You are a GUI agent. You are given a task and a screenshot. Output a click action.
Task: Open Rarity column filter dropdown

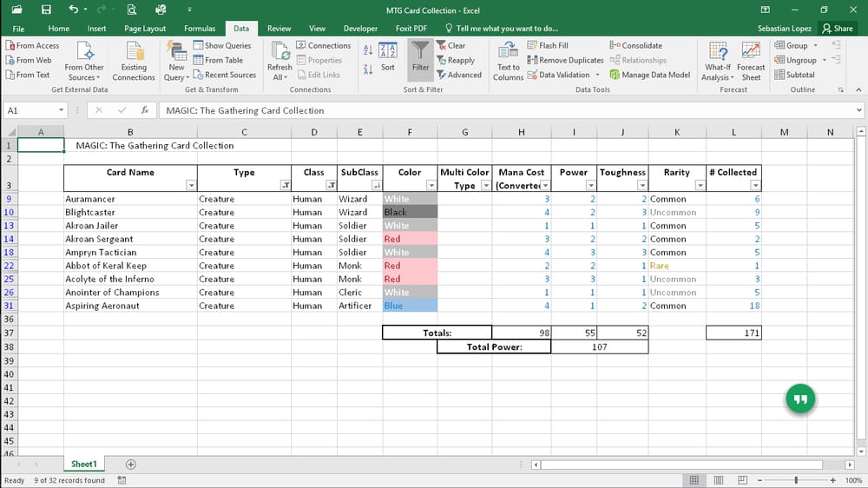pyautogui.click(x=700, y=186)
